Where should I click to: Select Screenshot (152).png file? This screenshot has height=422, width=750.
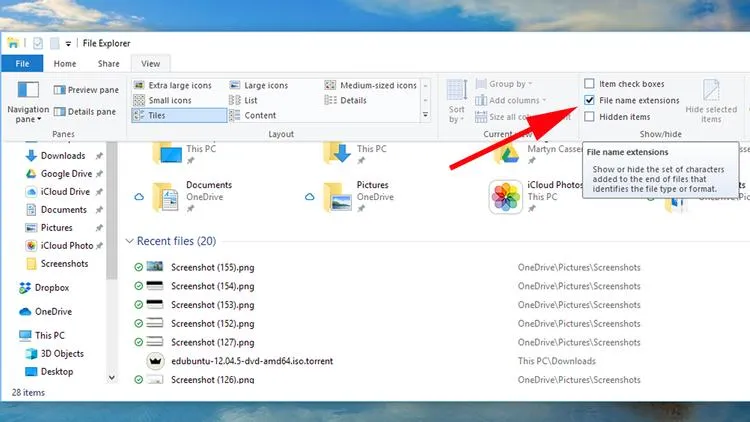point(212,323)
